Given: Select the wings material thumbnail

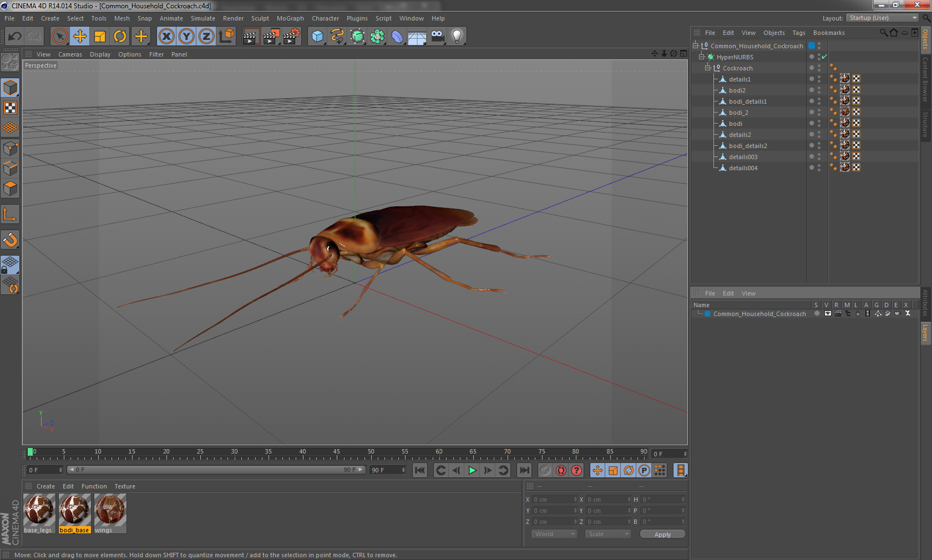Looking at the screenshot, I should click(x=110, y=510).
